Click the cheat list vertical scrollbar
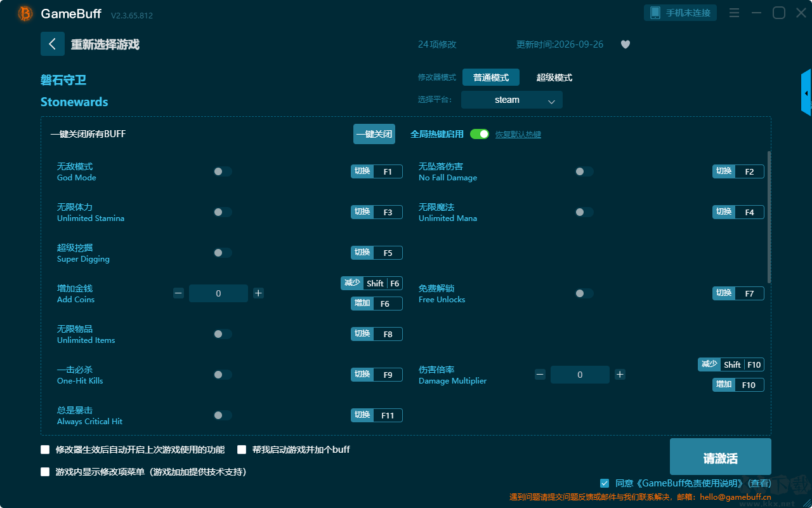Viewport: 812px width, 508px height. 769,217
